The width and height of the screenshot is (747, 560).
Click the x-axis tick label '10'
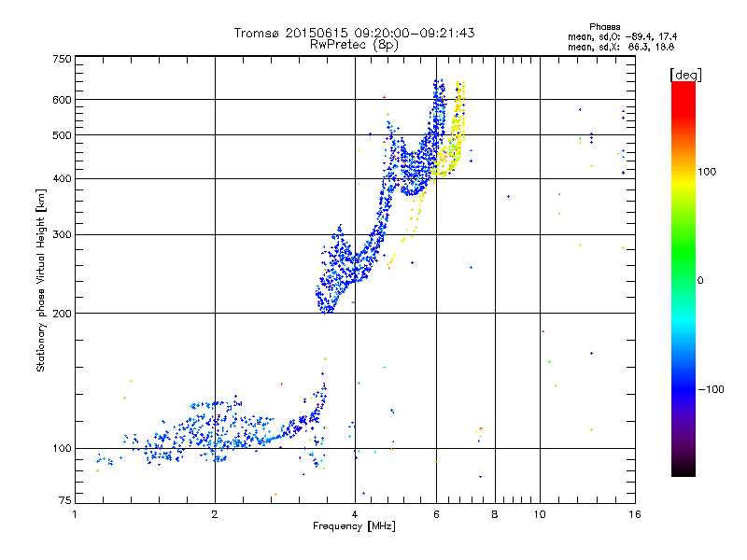540,514
